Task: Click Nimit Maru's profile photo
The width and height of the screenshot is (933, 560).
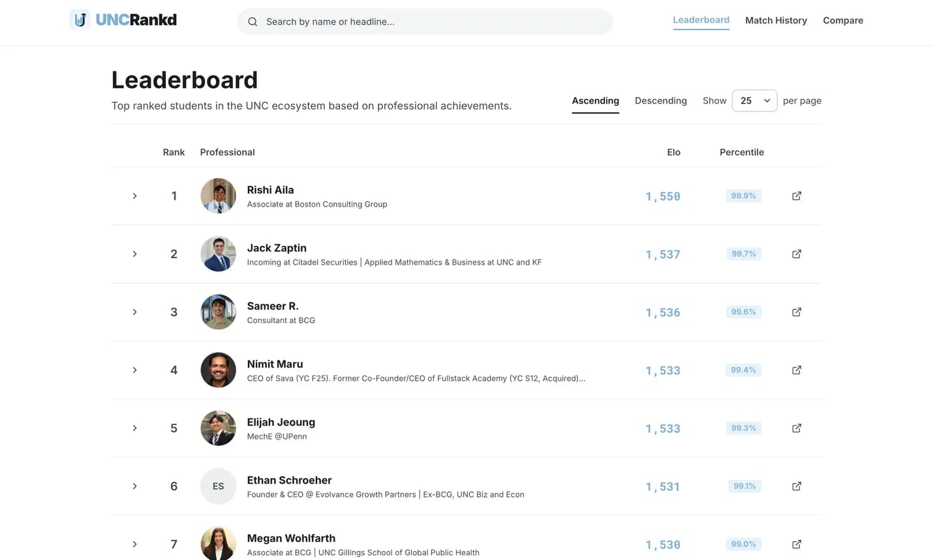Action: (x=218, y=370)
